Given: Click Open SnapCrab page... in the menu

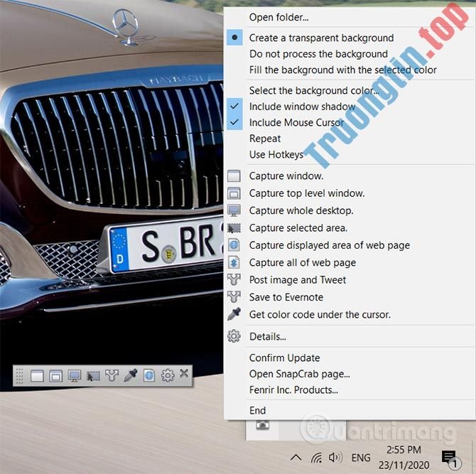Looking at the screenshot, I should [299, 374].
